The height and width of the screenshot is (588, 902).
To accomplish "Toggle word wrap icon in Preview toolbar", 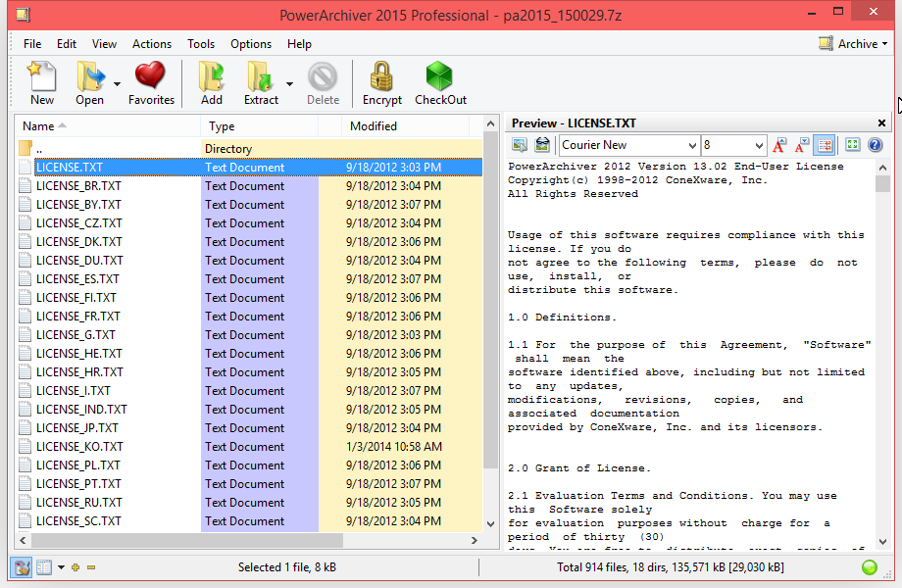I will pos(825,145).
